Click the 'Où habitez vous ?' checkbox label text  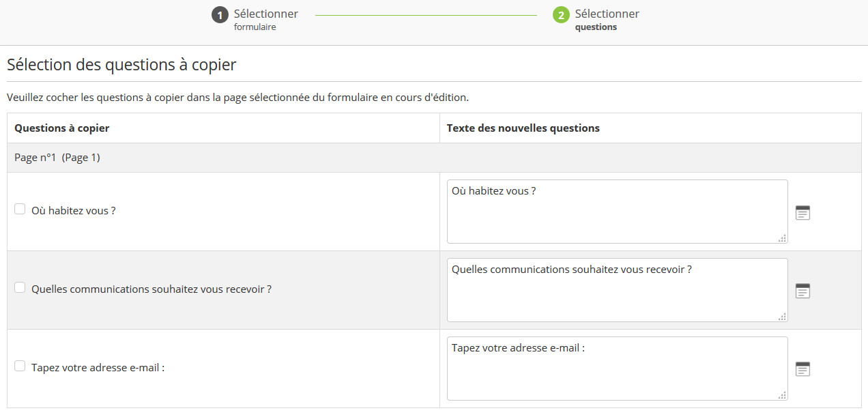coord(74,211)
